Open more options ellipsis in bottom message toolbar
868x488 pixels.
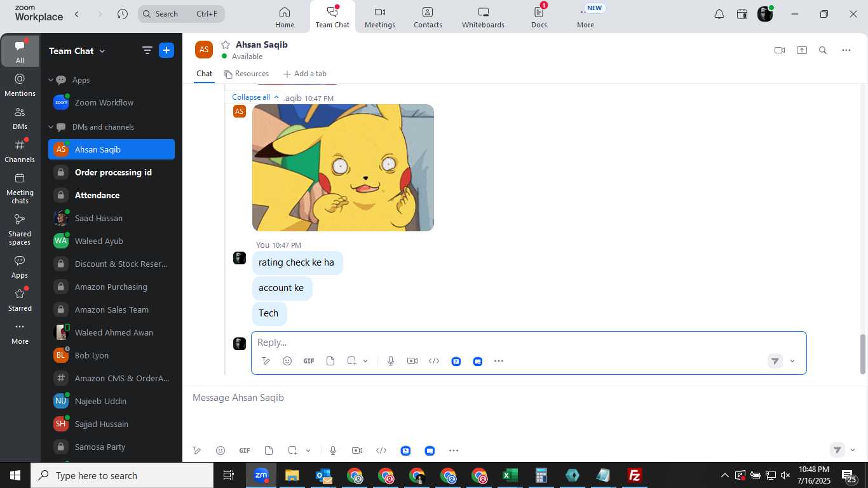[454, 451]
